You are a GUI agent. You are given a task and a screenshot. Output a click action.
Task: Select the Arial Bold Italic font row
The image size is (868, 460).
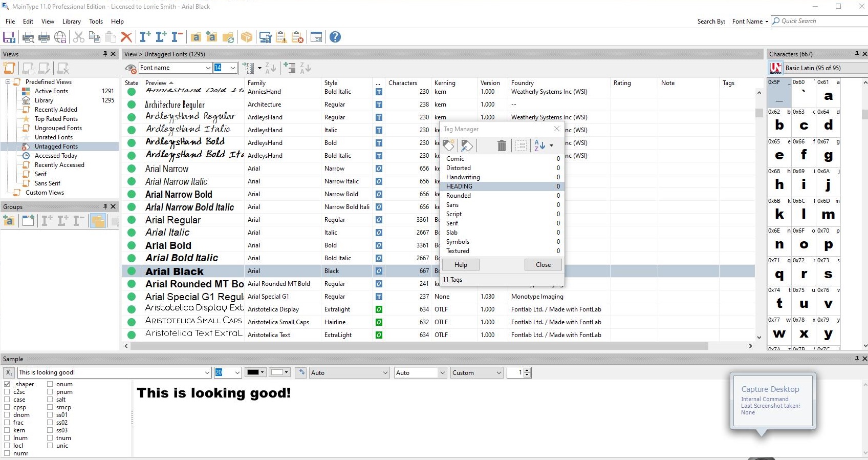(438, 258)
